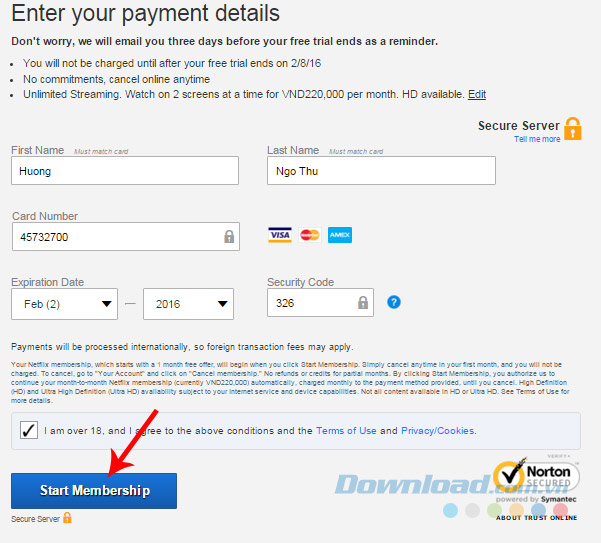Click the Last Name input field
Viewport: 601px width, 543px height.
[381, 171]
